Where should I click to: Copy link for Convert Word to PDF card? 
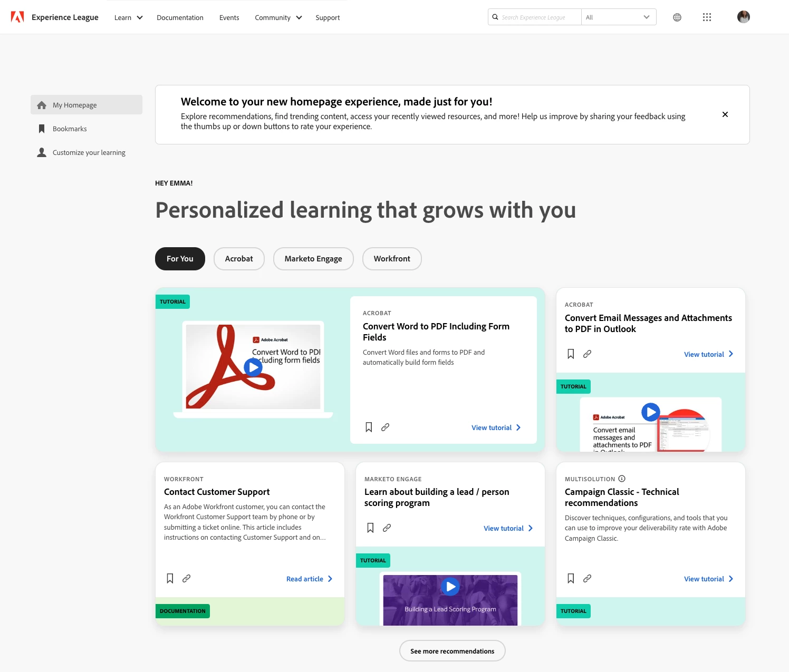click(386, 427)
